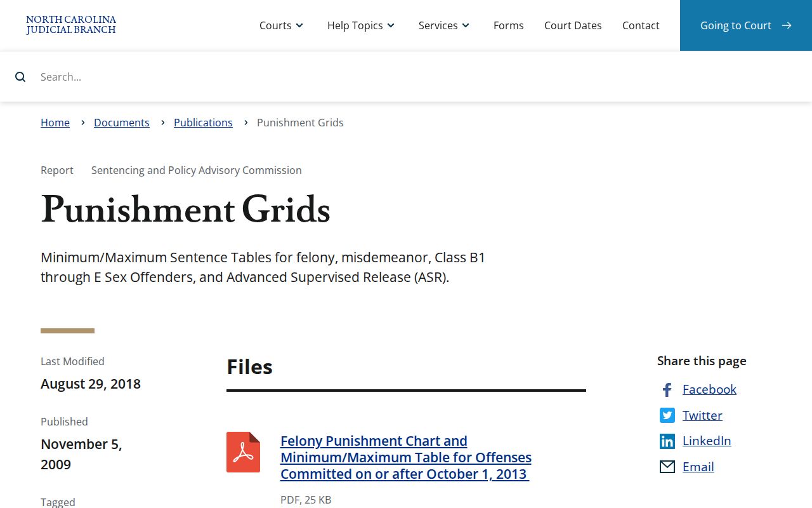Share page via Twitter link
Viewport: 812px width, 508px height.
click(x=702, y=415)
